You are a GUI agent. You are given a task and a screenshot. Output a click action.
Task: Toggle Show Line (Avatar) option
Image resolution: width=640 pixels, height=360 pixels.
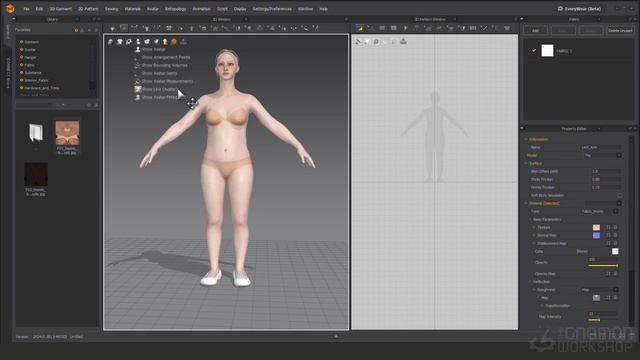[x=156, y=89]
